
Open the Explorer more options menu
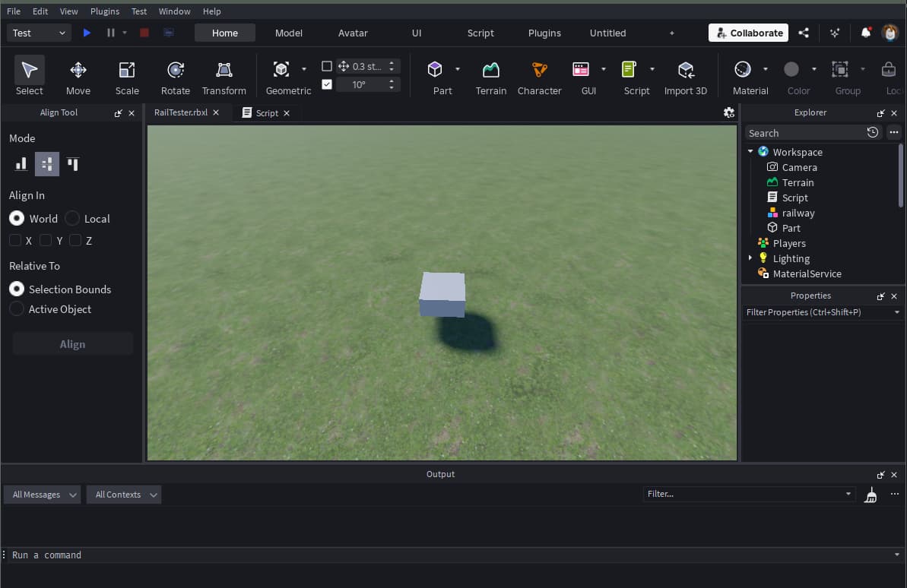[x=894, y=133]
